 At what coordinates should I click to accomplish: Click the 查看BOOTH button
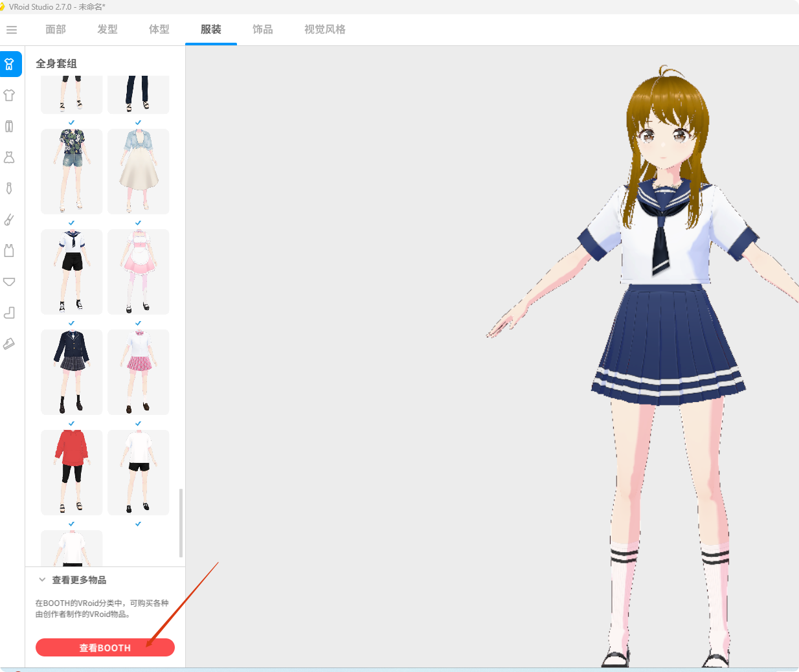(105, 647)
